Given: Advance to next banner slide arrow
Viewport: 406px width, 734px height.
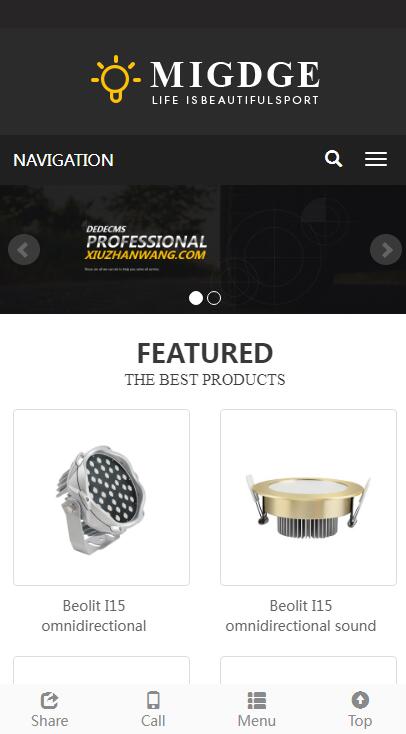Looking at the screenshot, I should tap(386, 250).
